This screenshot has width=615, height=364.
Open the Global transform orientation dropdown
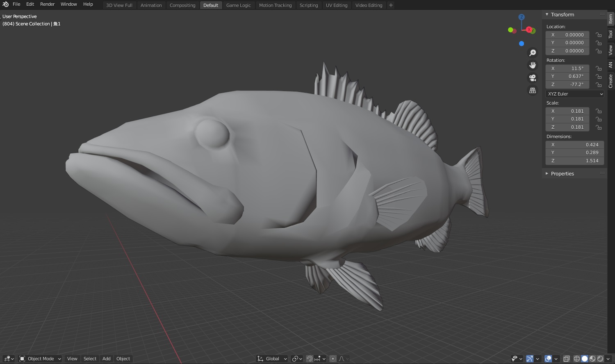[x=272, y=359]
